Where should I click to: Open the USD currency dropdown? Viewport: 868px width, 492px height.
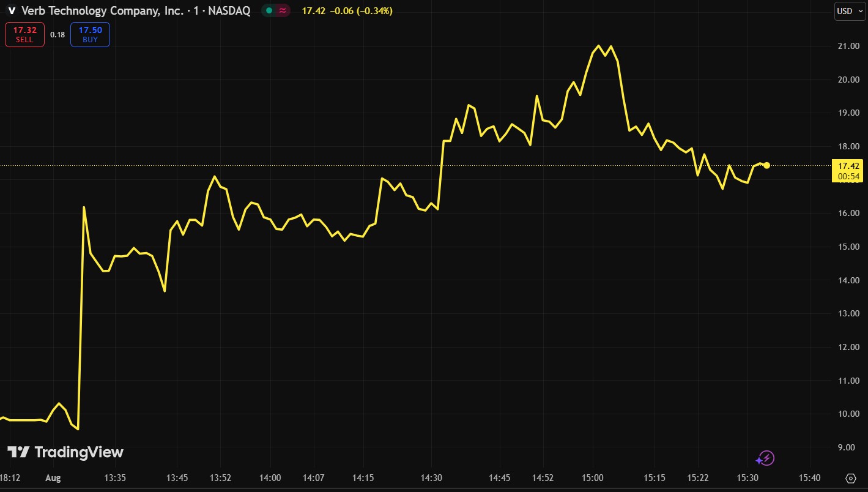pos(850,11)
